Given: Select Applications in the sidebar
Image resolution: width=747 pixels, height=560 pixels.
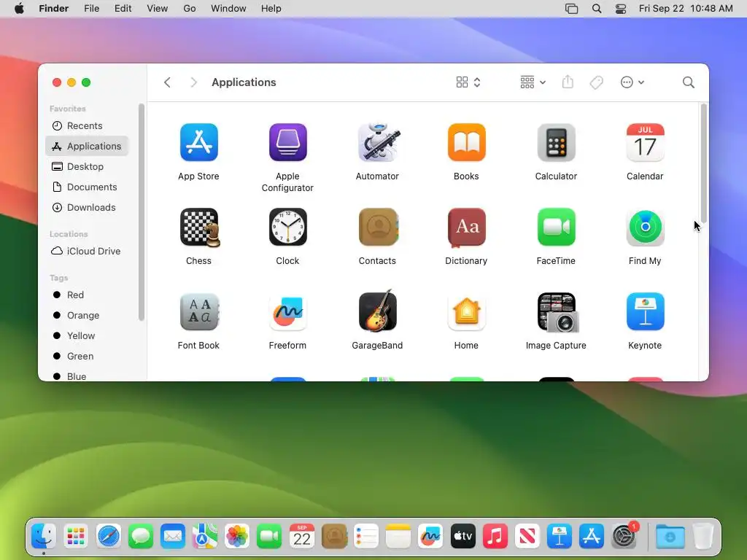Looking at the screenshot, I should click(x=88, y=146).
